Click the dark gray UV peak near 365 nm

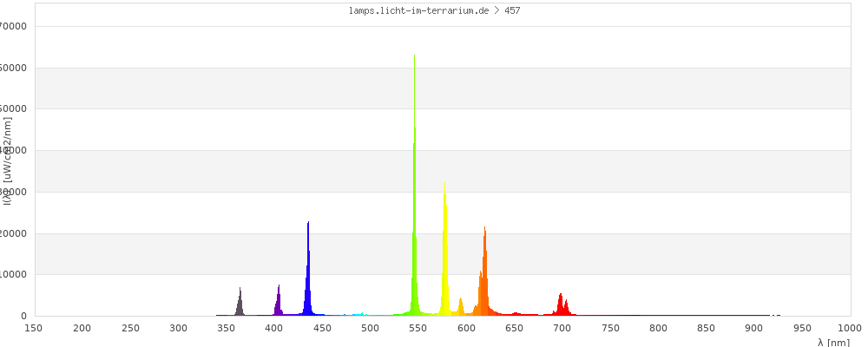pos(240,304)
